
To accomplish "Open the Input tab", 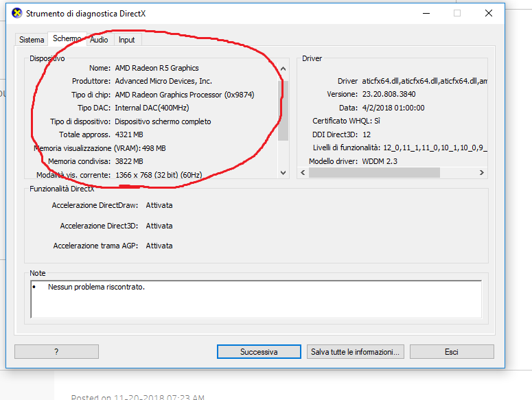I will click(127, 40).
